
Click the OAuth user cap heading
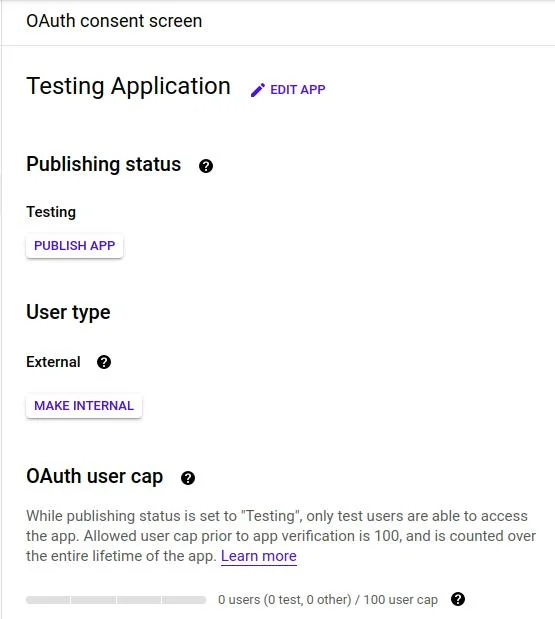94,476
